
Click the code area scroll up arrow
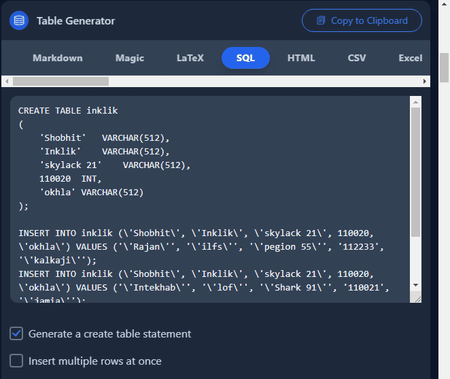point(415,102)
